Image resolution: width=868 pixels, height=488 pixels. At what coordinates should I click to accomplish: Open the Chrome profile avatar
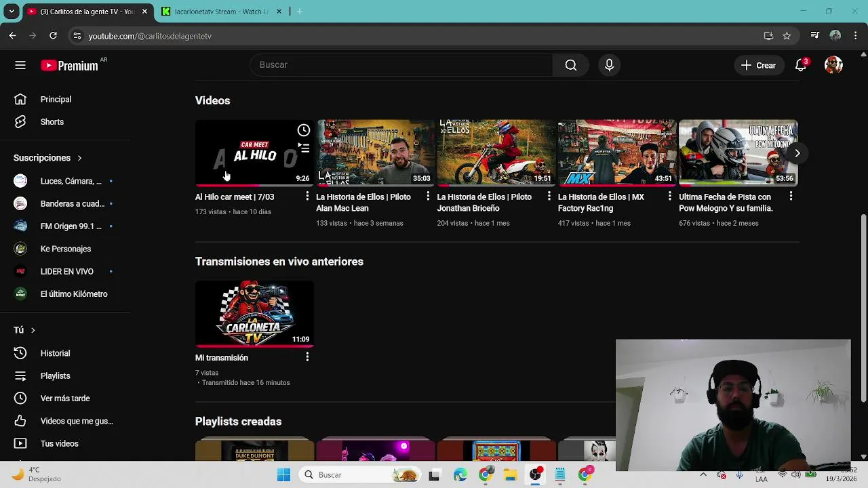835,36
